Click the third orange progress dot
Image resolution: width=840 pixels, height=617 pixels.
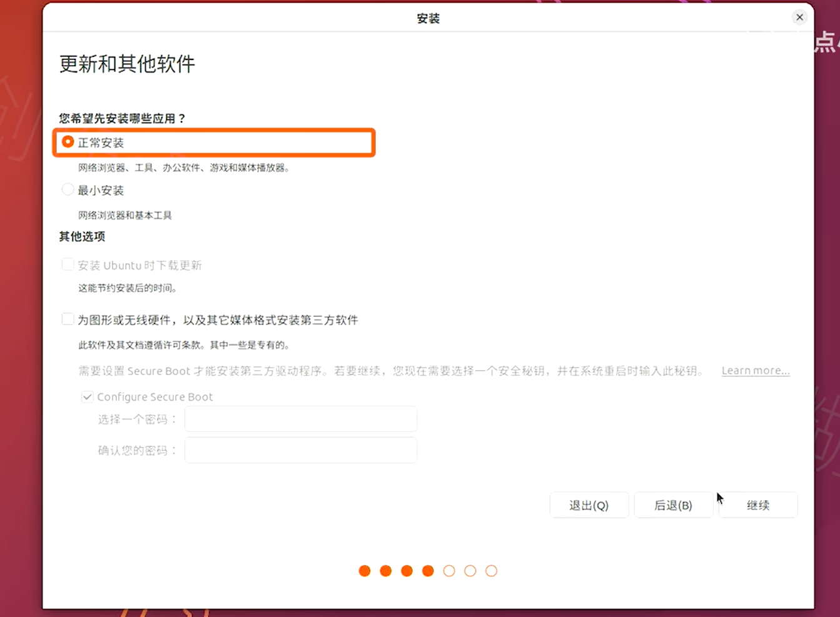tap(407, 571)
